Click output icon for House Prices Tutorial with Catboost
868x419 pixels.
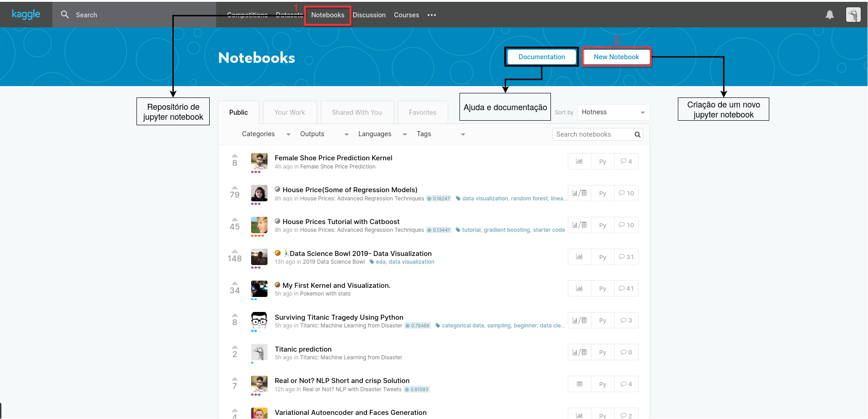pyautogui.click(x=580, y=225)
